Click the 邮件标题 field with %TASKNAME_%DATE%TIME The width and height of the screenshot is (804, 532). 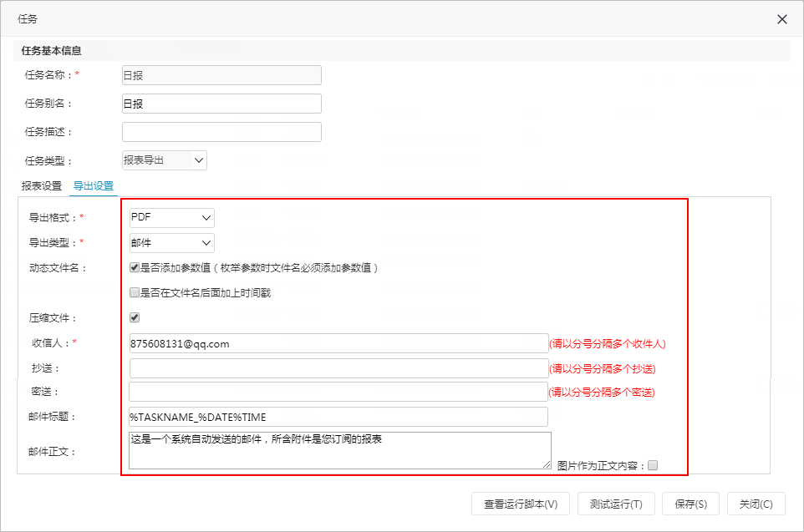click(x=338, y=417)
